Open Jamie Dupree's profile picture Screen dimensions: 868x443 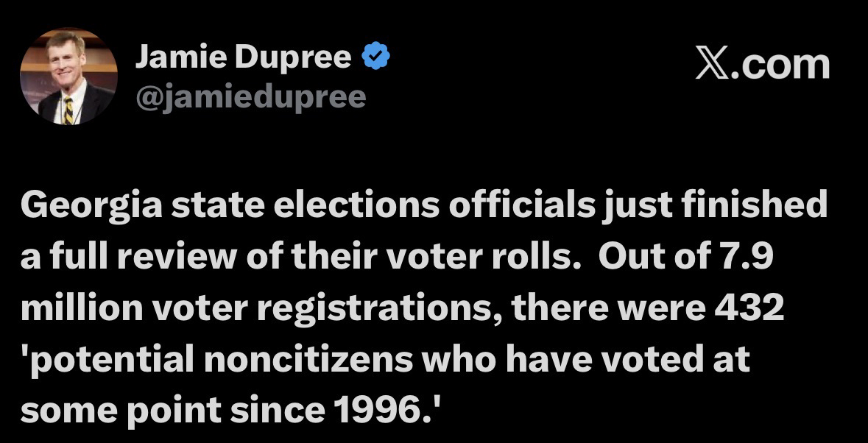(68, 77)
